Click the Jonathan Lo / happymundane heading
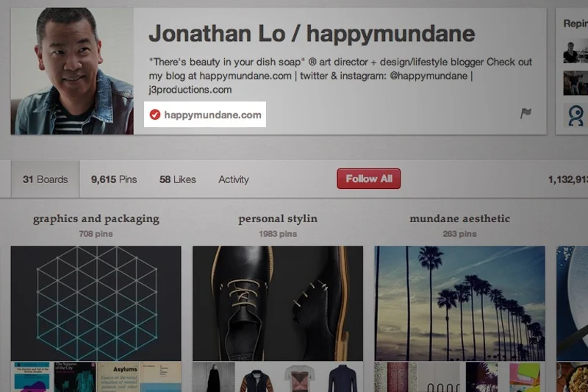The width and height of the screenshot is (588, 392). point(312,33)
